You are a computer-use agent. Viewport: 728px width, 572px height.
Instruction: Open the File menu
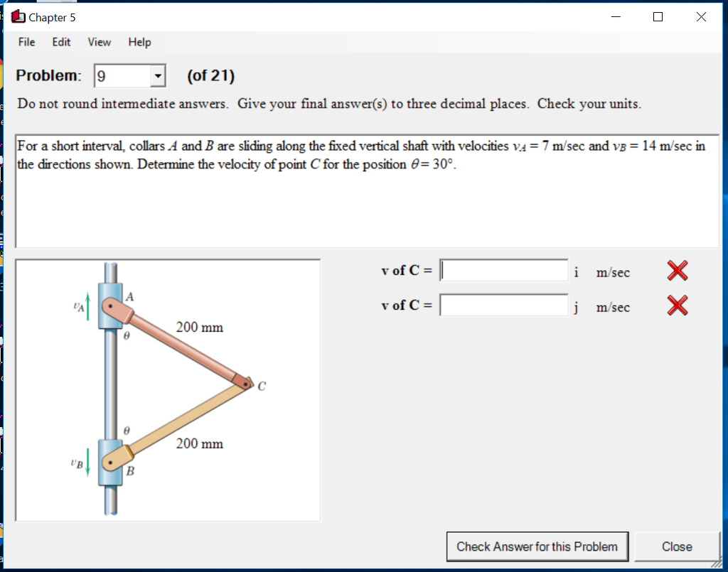point(26,43)
